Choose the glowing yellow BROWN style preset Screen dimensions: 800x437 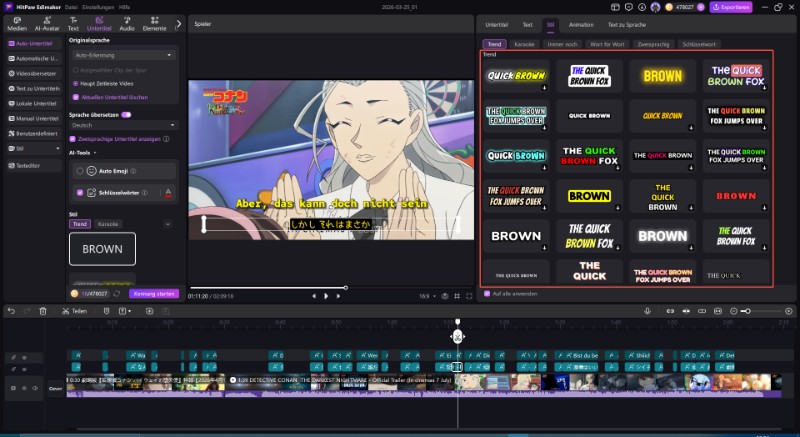point(663,76)
